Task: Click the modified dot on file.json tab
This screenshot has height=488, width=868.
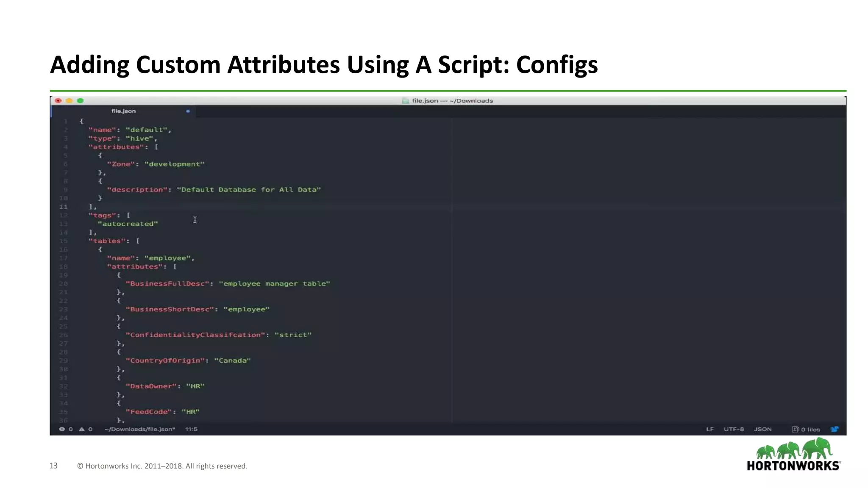Action: pos(188,111)
